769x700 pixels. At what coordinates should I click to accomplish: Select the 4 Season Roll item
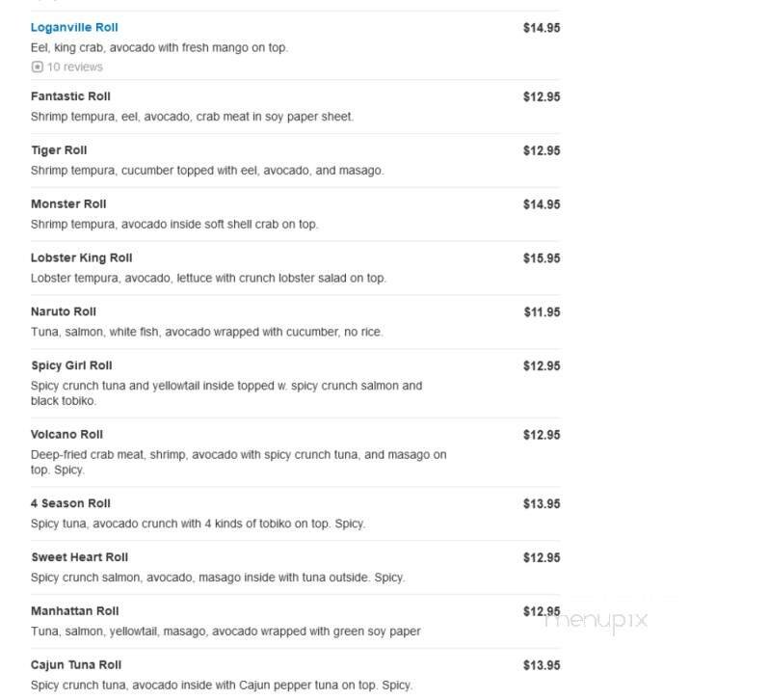[70, 504]
